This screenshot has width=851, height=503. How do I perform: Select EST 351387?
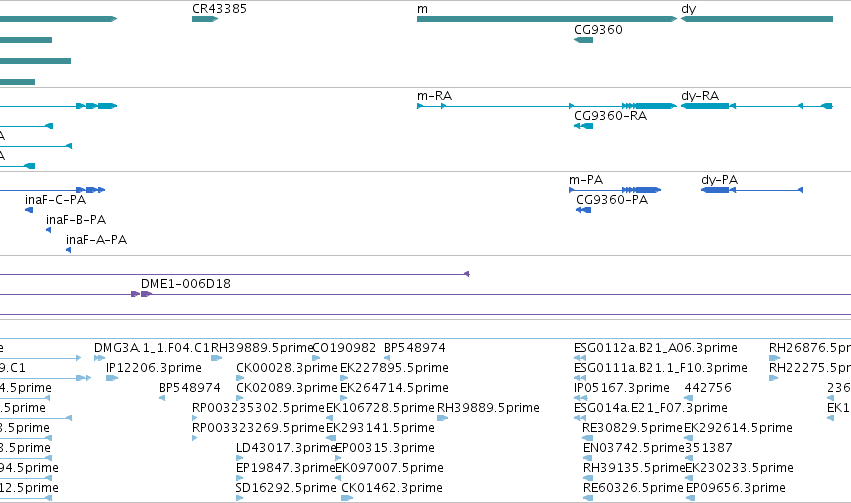click(x=709, y=448)
